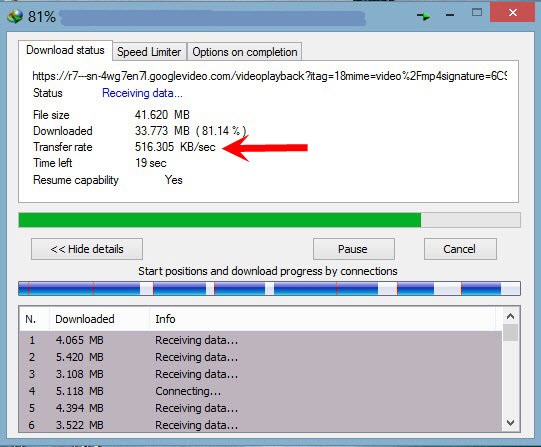Click the googlevideo download URL text
This screenshot has width=541, height=447.
tap(269, 76)
